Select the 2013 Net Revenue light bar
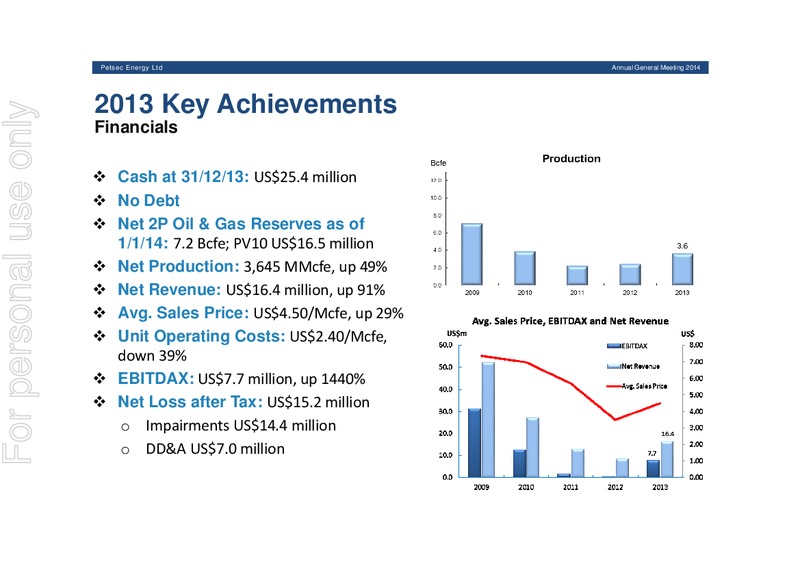Viewport: 800px width, 566px height. click(x=667, y=459)
